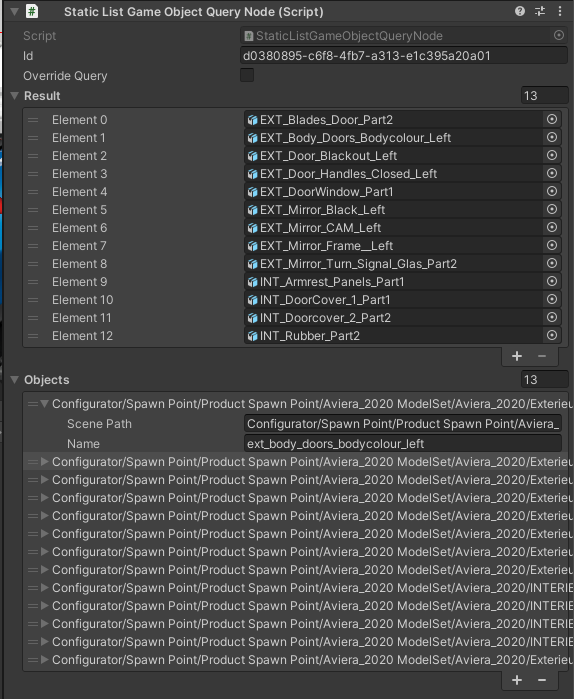This screenshot has height=699, width=574.
Task: Expand the last INTERIE path Objects entry
Action: pos(44,641)
